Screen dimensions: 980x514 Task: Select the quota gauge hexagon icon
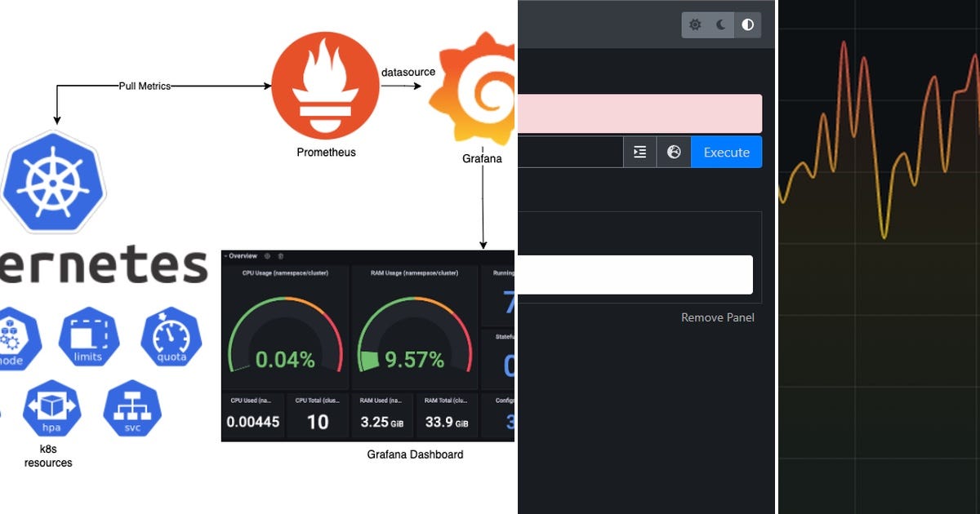coord(170,337)
